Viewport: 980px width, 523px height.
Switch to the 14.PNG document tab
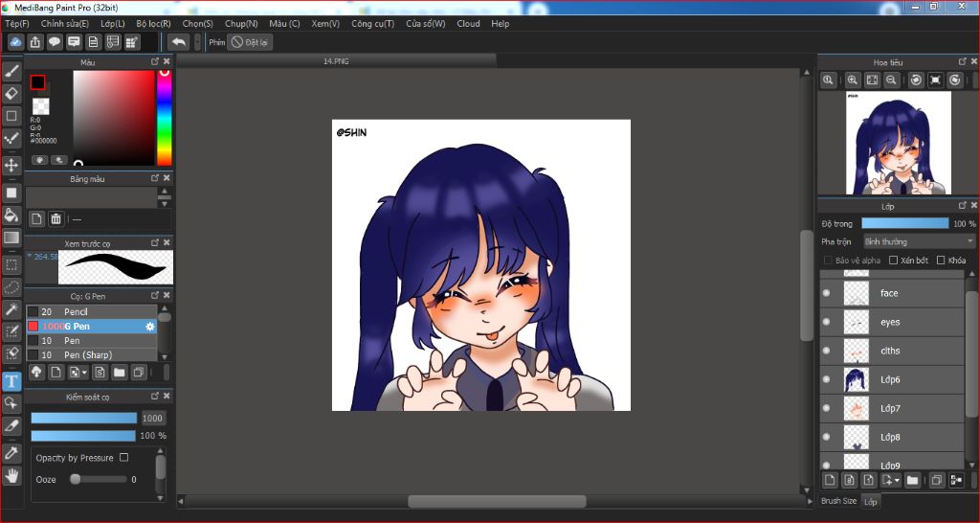coord(336,61)
